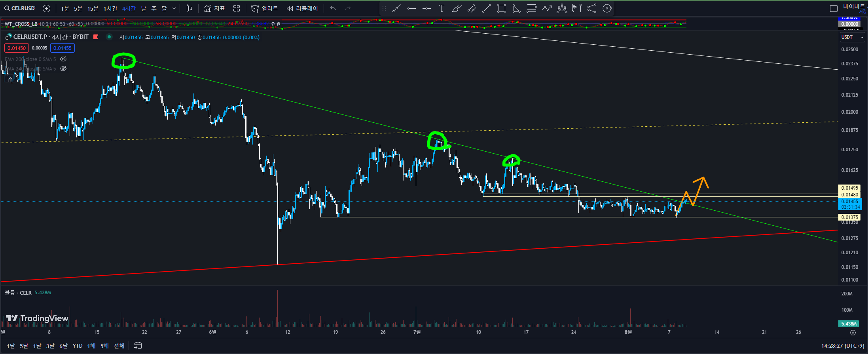Set date range to 6달
The width and height of the screenshot is (868, 354).
point(63,346)
